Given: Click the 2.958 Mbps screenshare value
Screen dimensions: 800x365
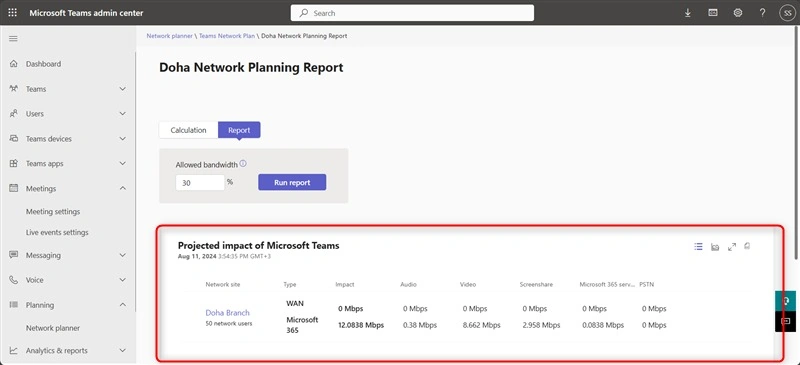Looking at the screenshot, I should pyautogui.click(x=541, y=325).
